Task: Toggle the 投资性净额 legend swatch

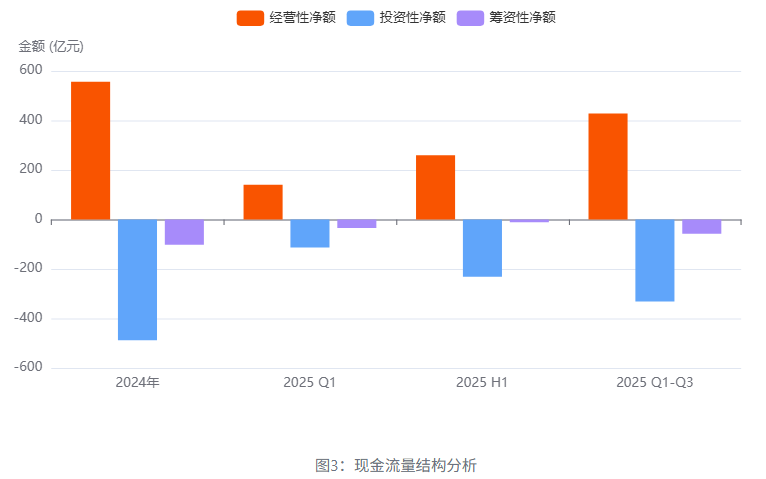Action: point(361,18)
